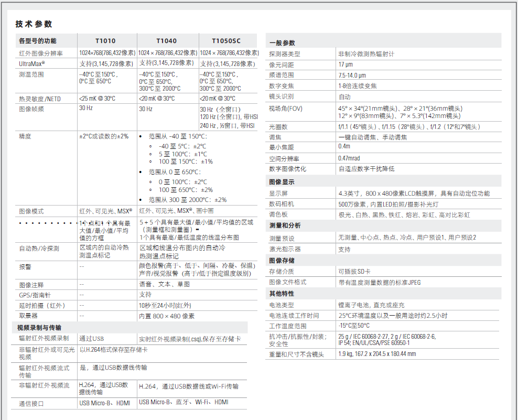Click the 辐射红外视频录制 row label

pyautogui.click(x=44, y=338)
